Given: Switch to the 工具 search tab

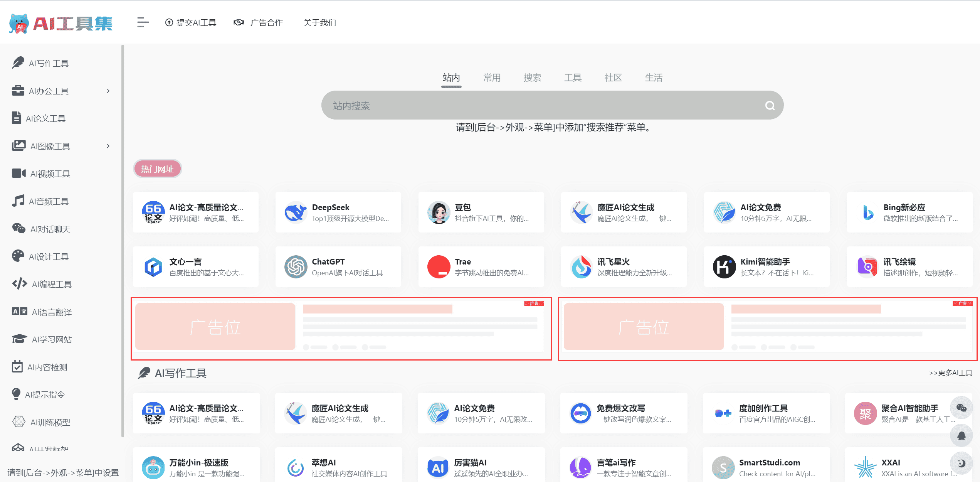Looking at the screenshot, I should point(573,78).
